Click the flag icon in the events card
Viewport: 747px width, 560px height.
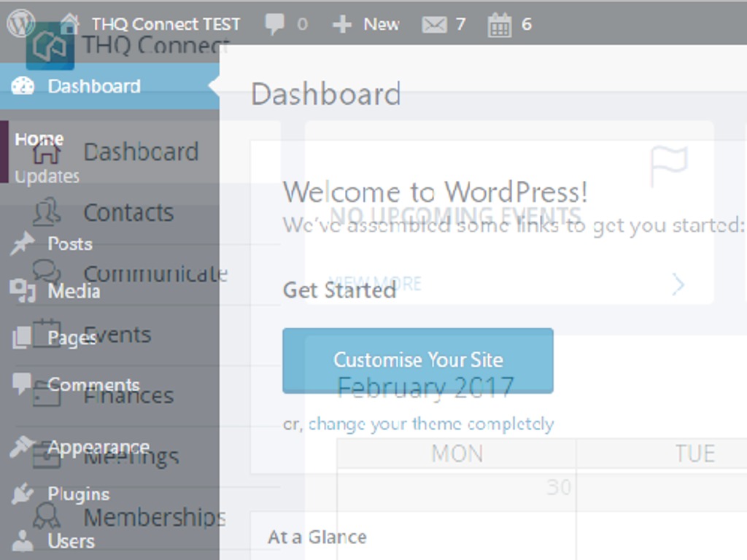pos(669,166)
